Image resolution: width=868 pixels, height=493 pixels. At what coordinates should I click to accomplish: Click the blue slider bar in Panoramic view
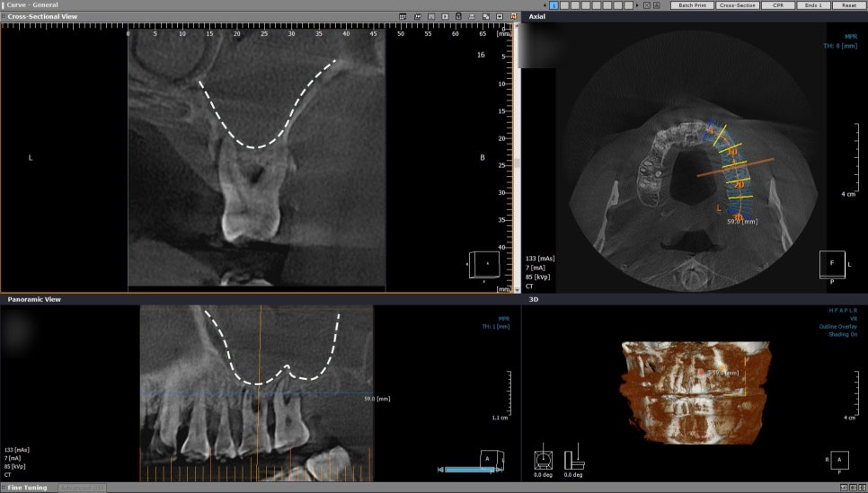point(470,470)
